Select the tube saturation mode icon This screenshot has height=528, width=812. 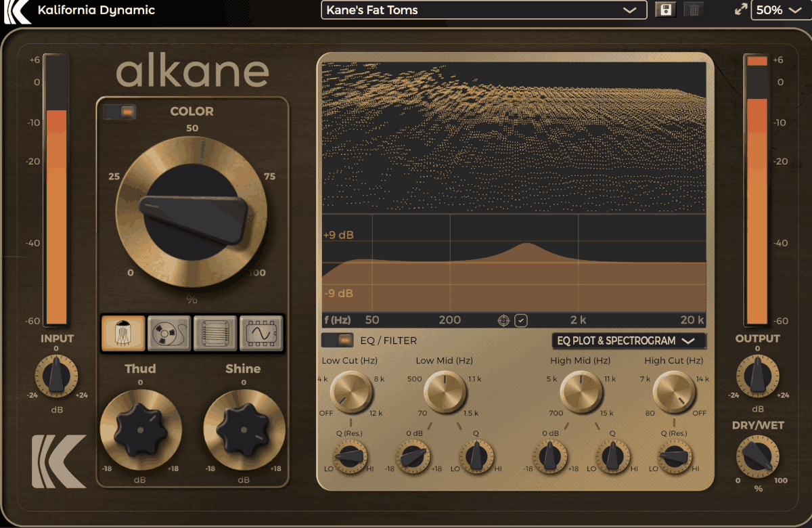click(x=124, y=333)
